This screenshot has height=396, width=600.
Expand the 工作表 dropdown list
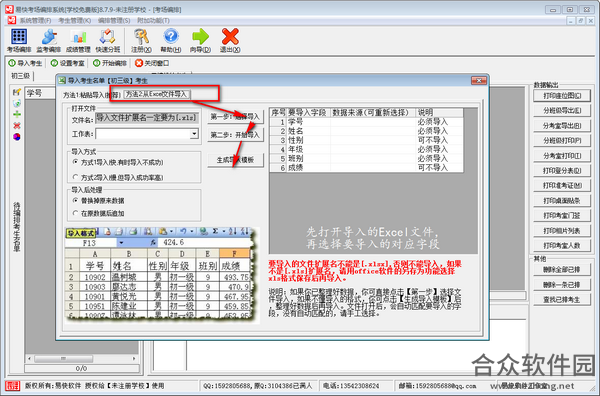tap(194, 134)
